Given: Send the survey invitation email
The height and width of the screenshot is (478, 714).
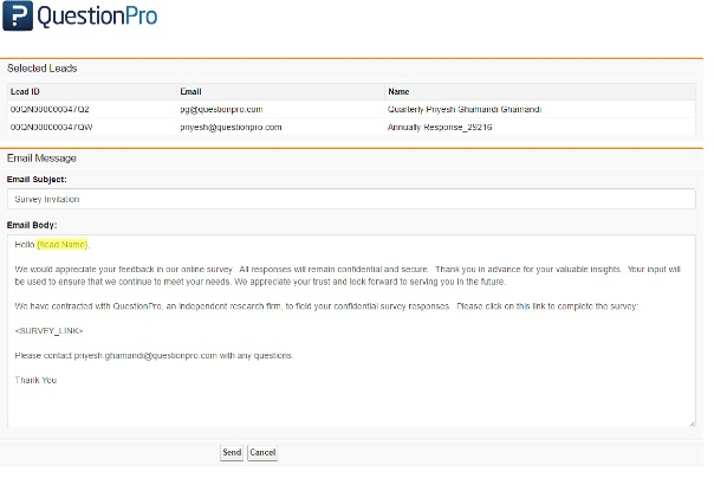Looking at the screenshot, I should pyautogui.click(x=232, y=453).
